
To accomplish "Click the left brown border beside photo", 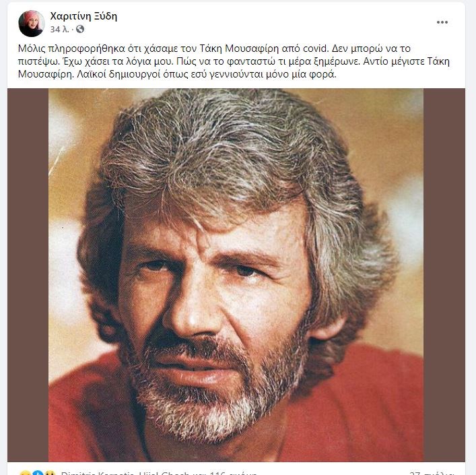I will click(x=28, y=275).
